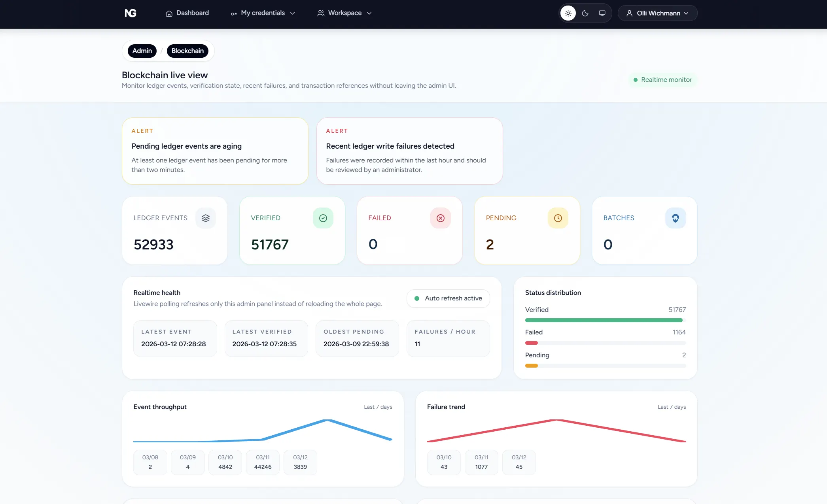Click the Failures / Hour stat card
The image size is (827, 504).
pos(448,338)
